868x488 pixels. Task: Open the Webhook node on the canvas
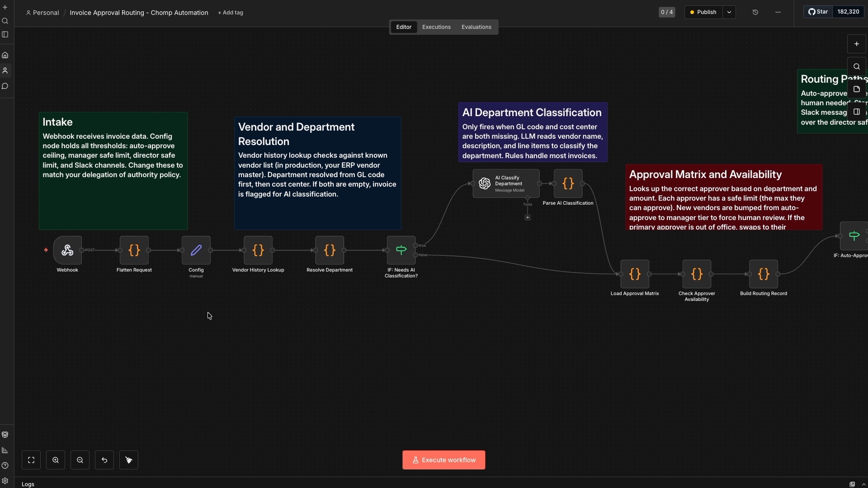pos(67,251)
